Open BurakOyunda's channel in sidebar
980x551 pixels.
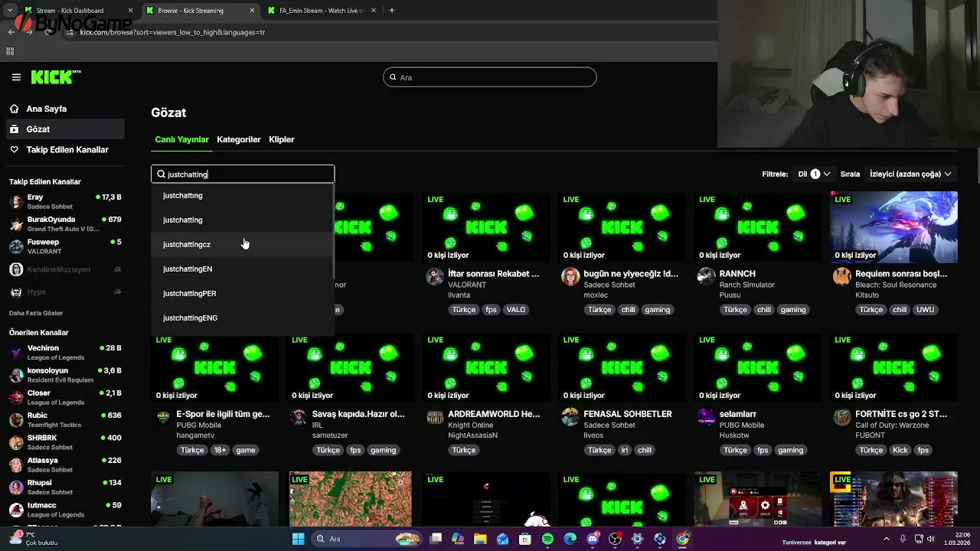[65, 224]
